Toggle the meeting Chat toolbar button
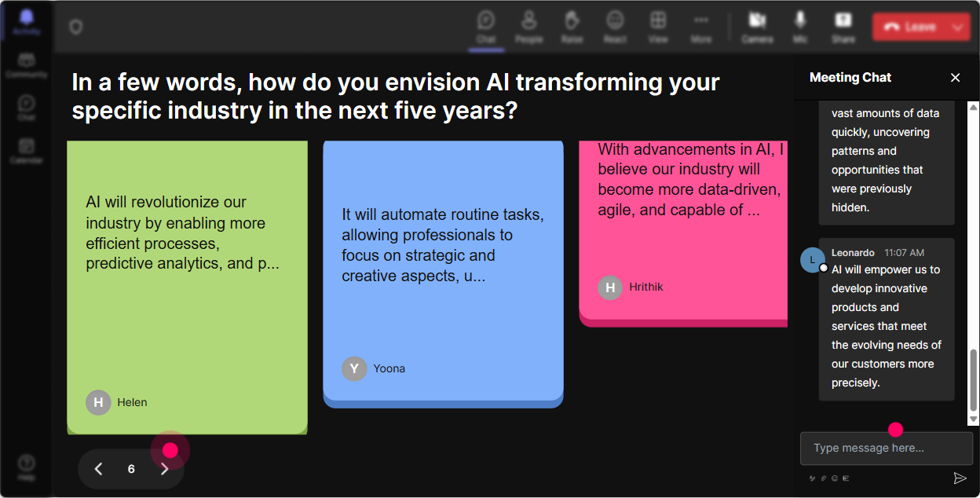This screenshot has height=498, width=980. pyautogui.click(x=486, y=27)
